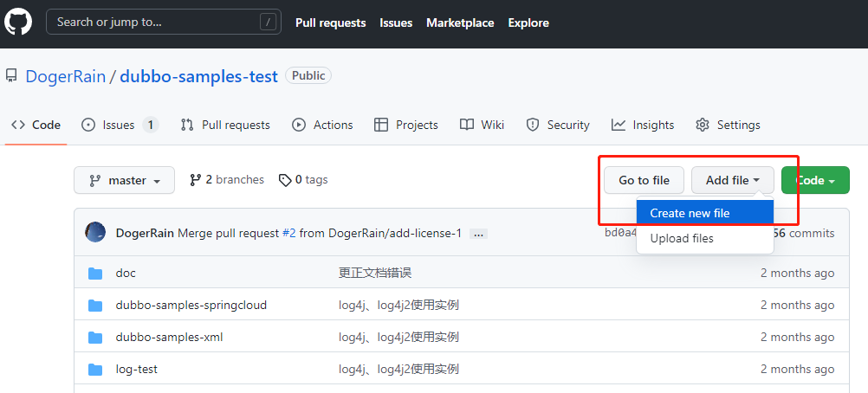Open Marketplace in the top navigation
The width and height of the screenshot is (868, 393).
point(460,23)
